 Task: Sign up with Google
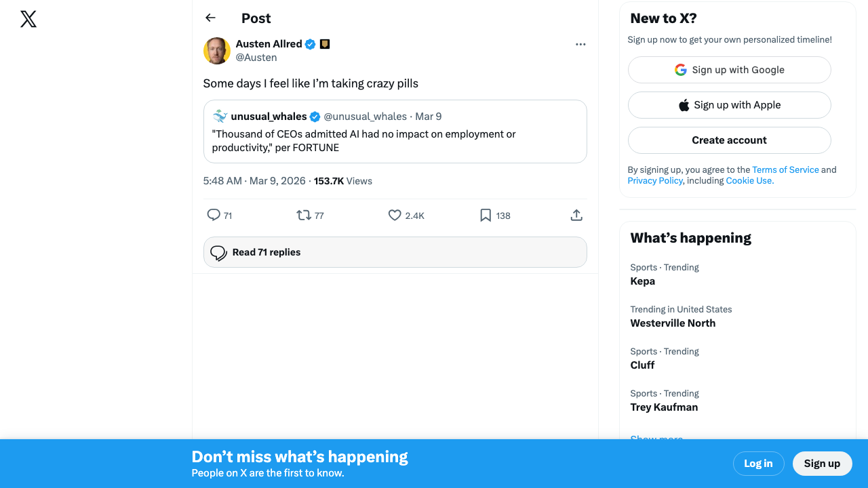(x=729, y=70)
